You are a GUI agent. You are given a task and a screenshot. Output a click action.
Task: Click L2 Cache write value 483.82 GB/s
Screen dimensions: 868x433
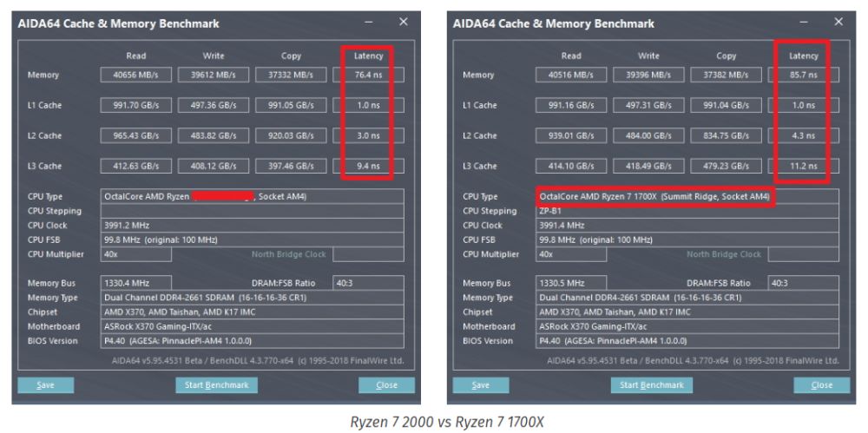(x=214, y=135)
